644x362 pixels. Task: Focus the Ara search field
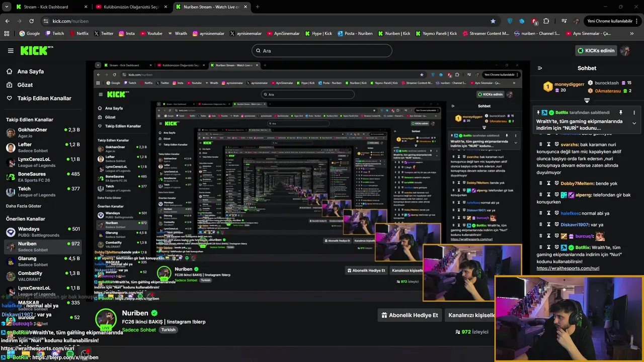point(321,50)
